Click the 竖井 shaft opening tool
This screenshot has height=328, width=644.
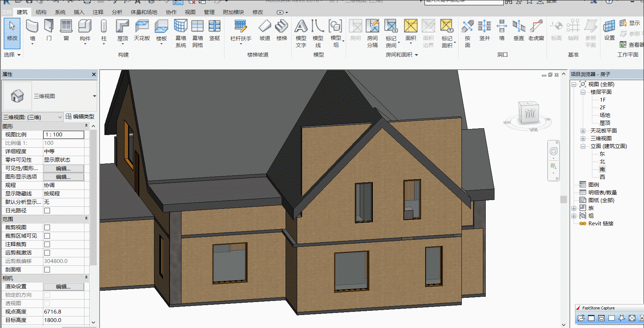coord(484,26)
